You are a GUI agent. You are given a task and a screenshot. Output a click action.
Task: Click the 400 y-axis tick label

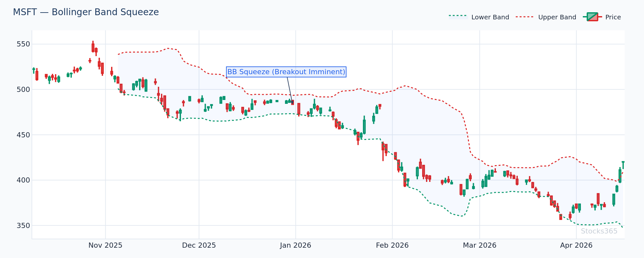click(x=23, y=180)
